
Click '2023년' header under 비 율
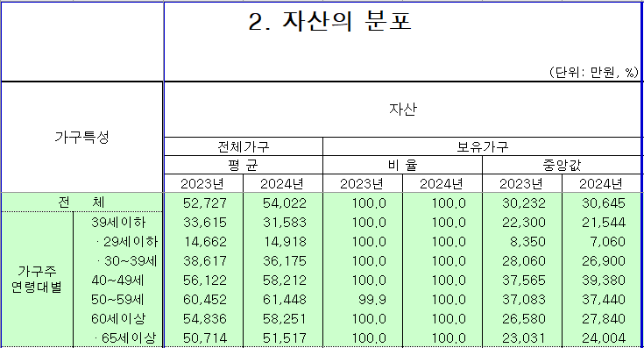363,183
